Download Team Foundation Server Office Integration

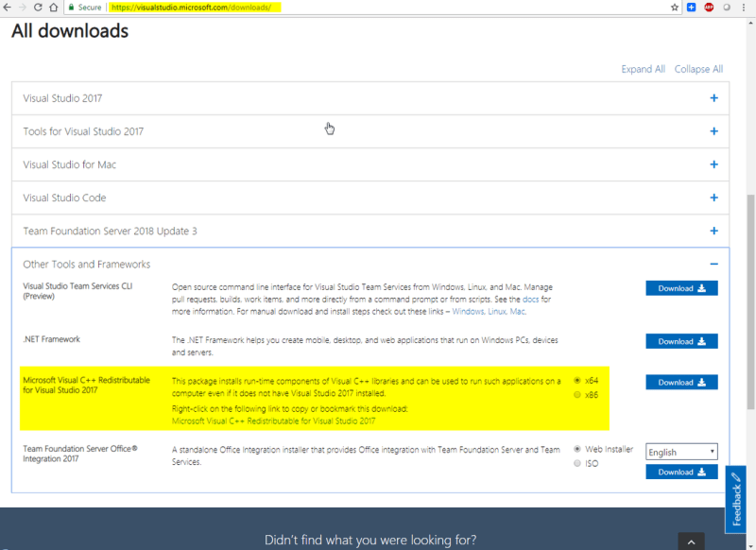click(x=681, y=472)
